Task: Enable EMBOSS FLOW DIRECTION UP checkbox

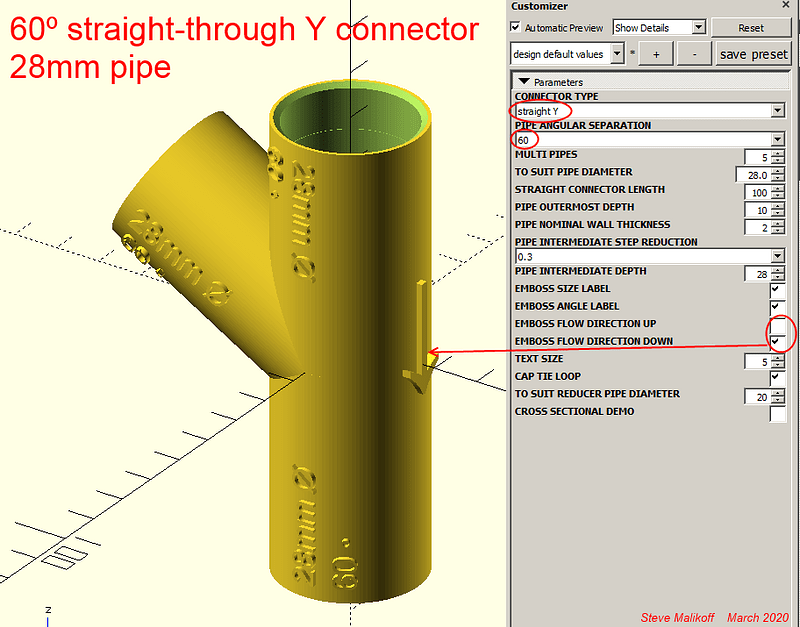Action: click(777, 324)
